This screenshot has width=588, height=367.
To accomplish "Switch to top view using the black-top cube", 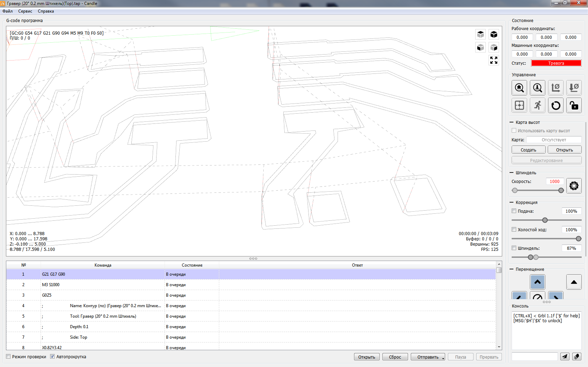I will [x=480, y=34].
